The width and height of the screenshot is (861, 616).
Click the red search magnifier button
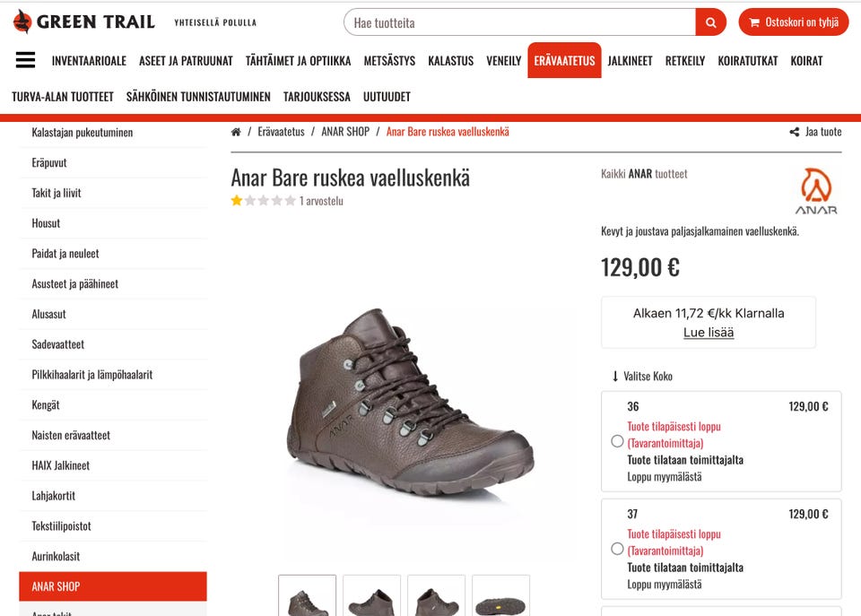[710, 22]
